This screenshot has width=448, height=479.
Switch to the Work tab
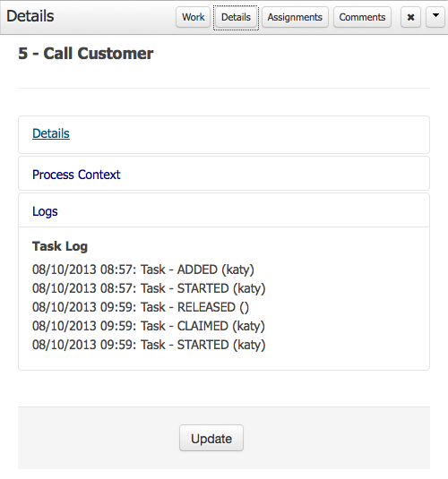pyautogui.click(x=193, y=17)
